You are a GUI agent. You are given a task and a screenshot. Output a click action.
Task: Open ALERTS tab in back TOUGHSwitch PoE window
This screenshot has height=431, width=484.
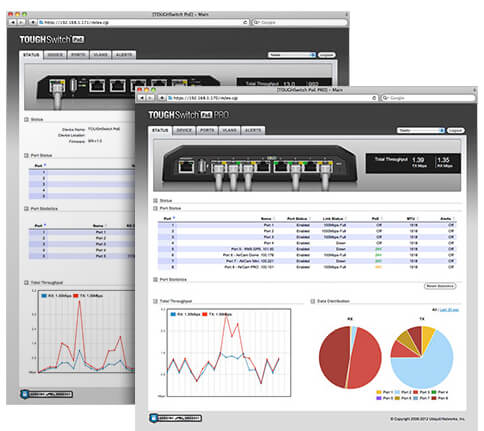coord(124,55)
